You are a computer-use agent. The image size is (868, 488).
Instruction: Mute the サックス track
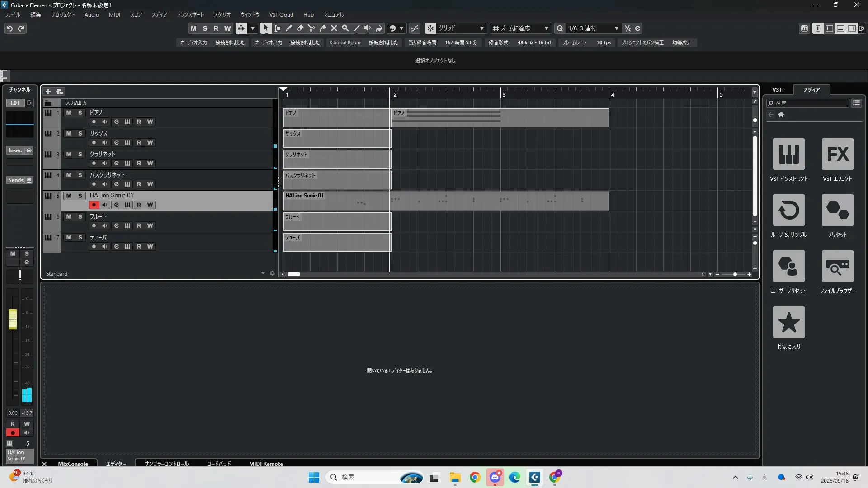(69, 133)
